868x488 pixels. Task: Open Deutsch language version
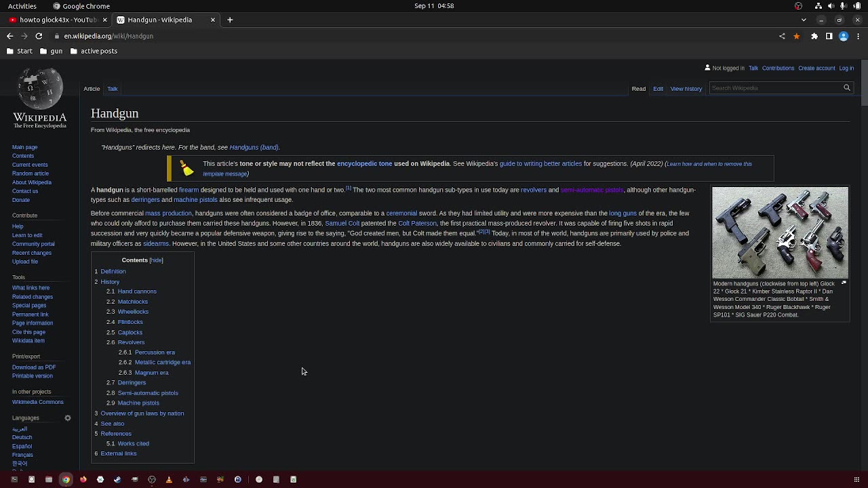22,438
